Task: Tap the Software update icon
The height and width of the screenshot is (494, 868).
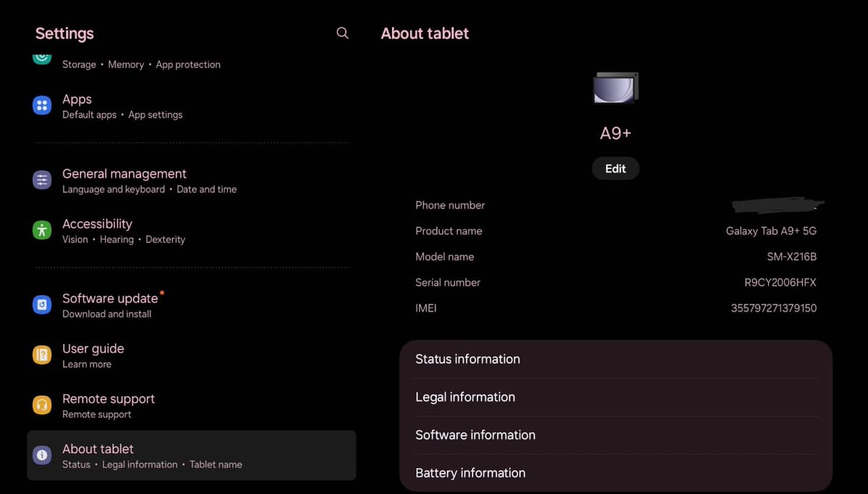Action: pyautogui.click(x=42, y=305)
